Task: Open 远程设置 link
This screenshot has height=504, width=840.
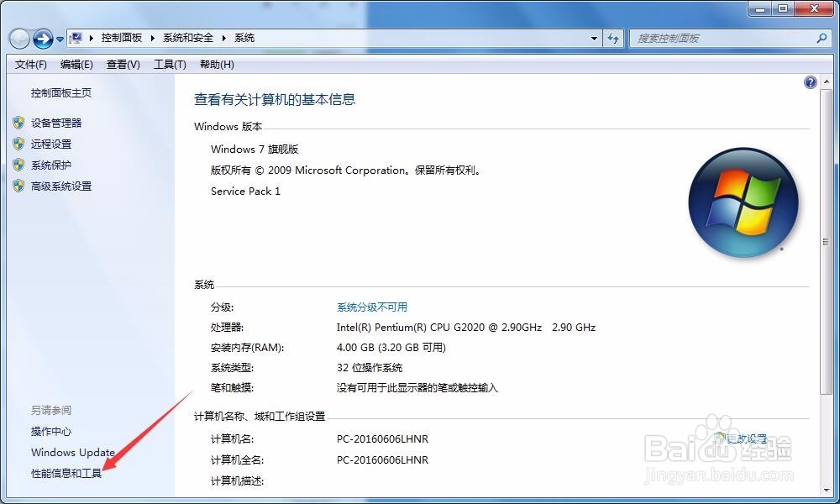Action: (51, 144)
